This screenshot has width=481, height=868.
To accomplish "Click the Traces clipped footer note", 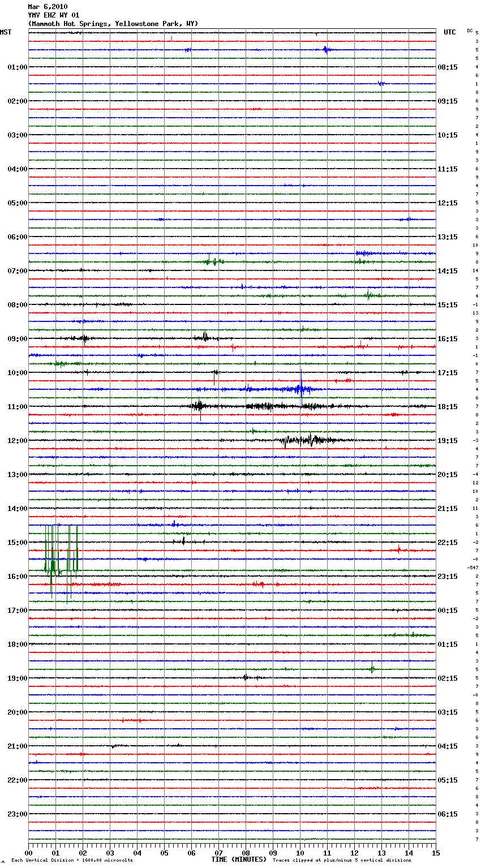I will [x=342, y=861].
